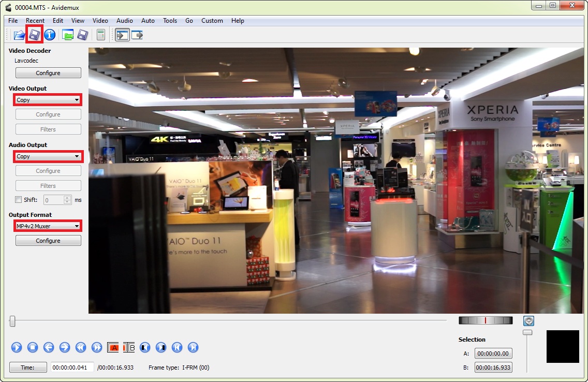Show video information with the blue info icon
Image resolution: width=588 pixels, height=382 pixels.
50,35
